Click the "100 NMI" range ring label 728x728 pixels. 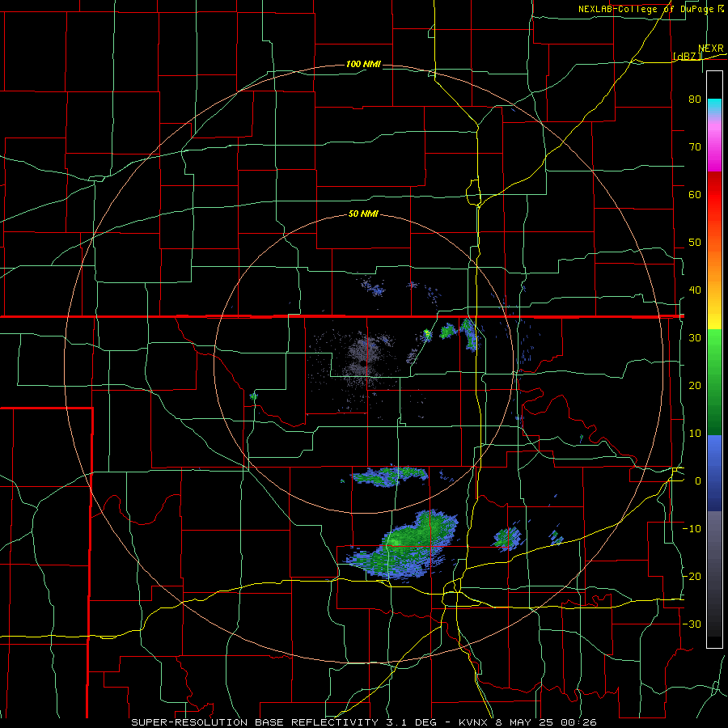363,64
